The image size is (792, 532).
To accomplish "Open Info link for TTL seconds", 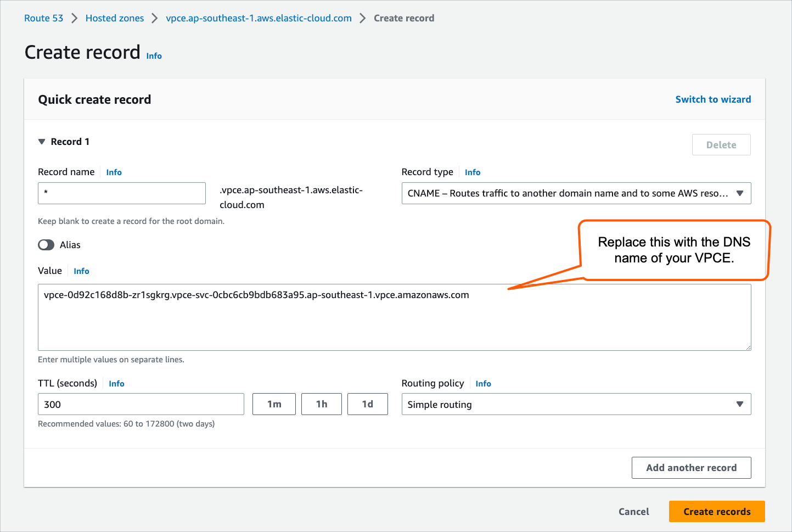I will pyautogui.click(x=116, y=384).
